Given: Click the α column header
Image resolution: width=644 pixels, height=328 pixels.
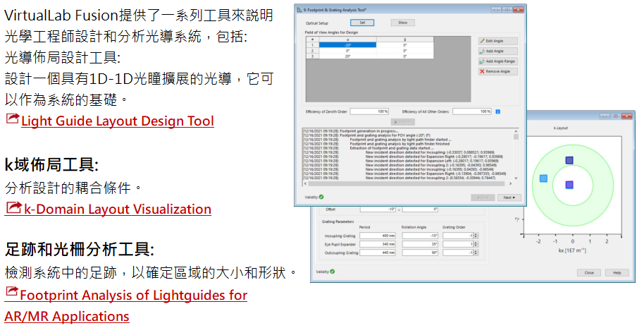Looking at the screenshot, I should [347, 40].
